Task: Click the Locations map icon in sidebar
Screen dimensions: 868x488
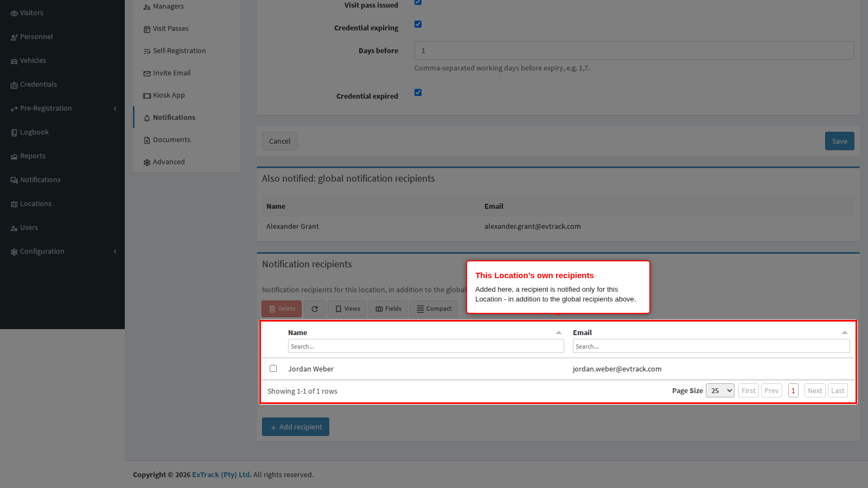Action: point(14,204)
